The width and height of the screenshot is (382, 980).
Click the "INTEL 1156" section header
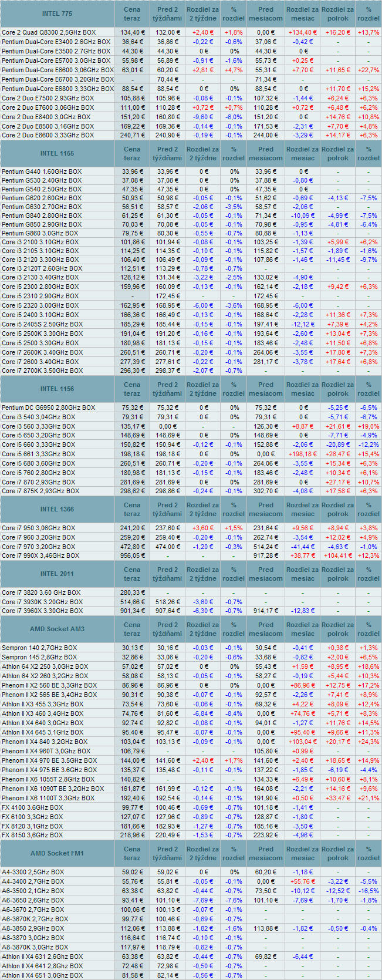58,389
